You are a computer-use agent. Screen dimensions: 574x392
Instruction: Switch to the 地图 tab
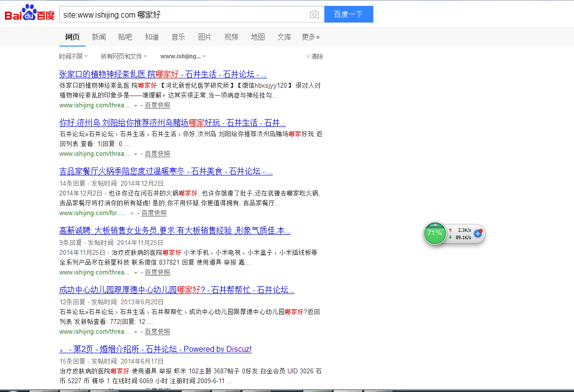pos(258,37)
